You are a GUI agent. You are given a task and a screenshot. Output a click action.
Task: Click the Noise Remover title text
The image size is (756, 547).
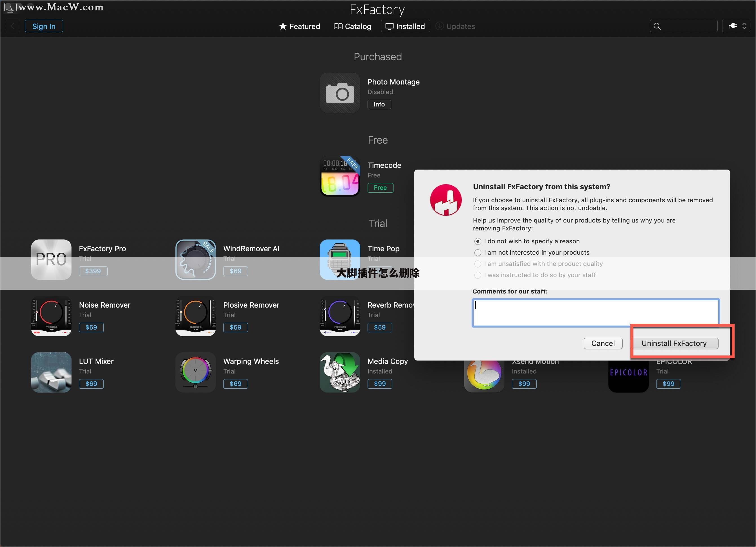coord(105,305)
